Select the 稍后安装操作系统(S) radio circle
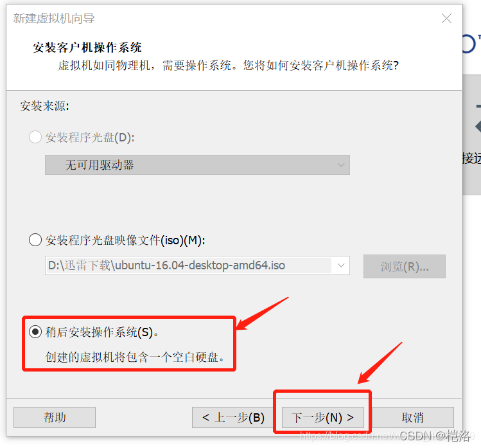 [35, 332]
